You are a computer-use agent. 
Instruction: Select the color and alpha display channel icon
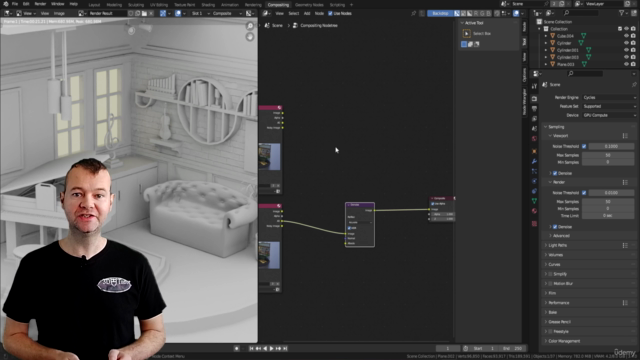pyautogui.click(x=457, y=13)
